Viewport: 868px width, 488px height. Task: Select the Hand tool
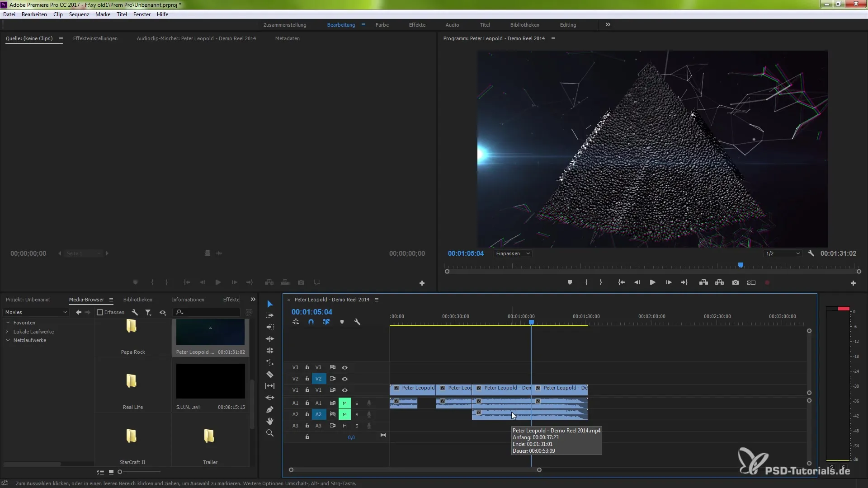pyautogui.click(x=270, y=421)
